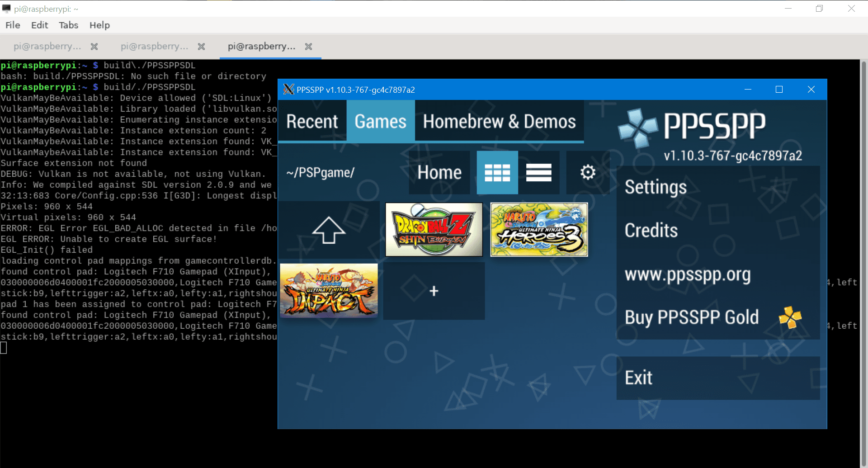Open the Recent tab
Viewport: 868px width, 468px height.
(312, 122)
